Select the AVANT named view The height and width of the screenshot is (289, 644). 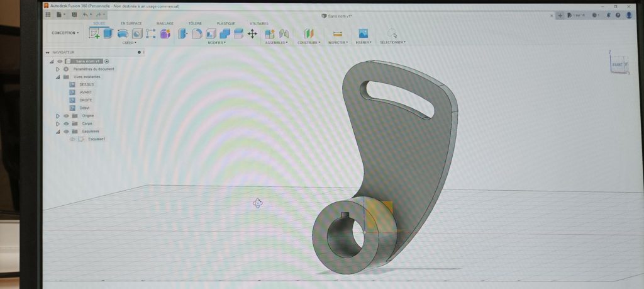86,93
